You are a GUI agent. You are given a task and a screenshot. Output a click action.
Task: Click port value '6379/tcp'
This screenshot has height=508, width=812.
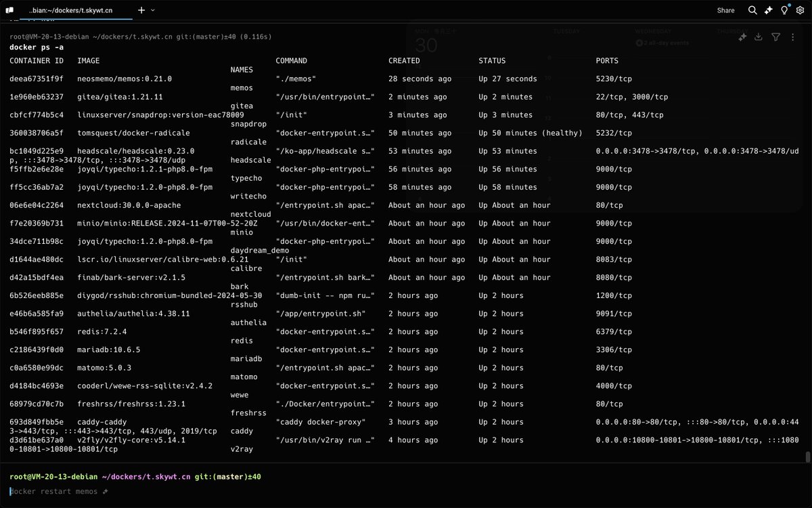614,332
